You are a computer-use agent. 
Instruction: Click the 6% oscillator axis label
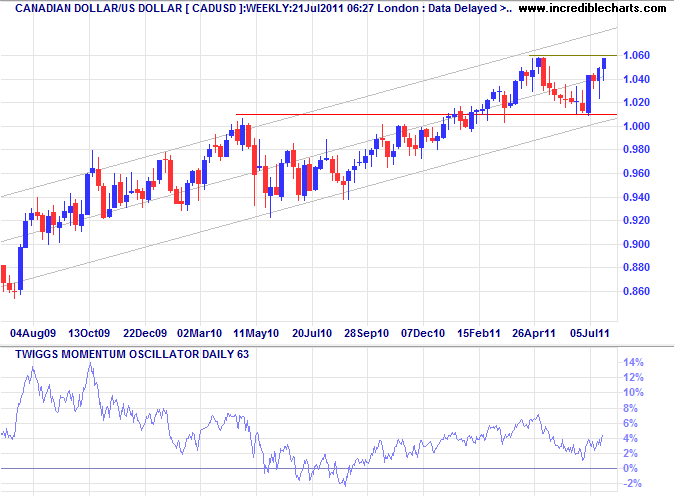(630, 423)
